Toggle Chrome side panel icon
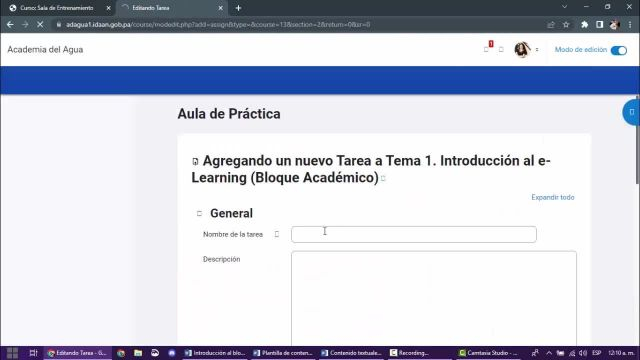 click(599, 24)
